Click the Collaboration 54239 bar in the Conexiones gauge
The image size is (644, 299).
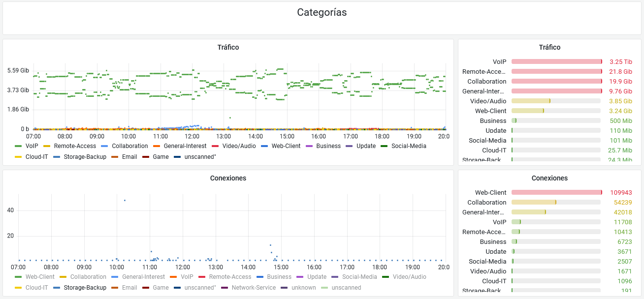tap(534, 202)
